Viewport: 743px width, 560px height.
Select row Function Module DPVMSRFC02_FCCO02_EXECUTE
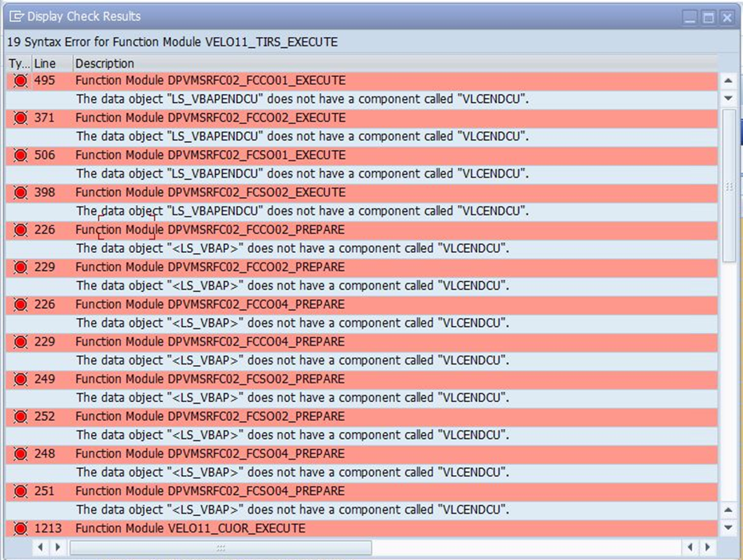(x=361, y=118)
